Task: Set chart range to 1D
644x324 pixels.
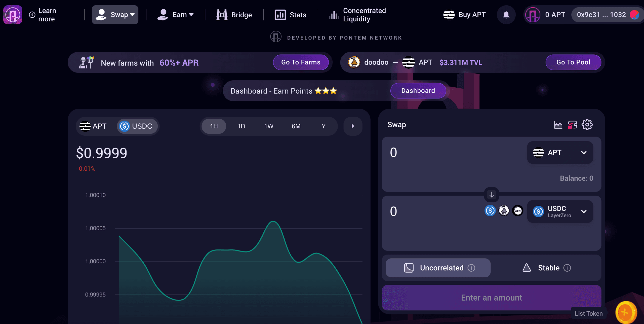Action: (x=241, y=126)
